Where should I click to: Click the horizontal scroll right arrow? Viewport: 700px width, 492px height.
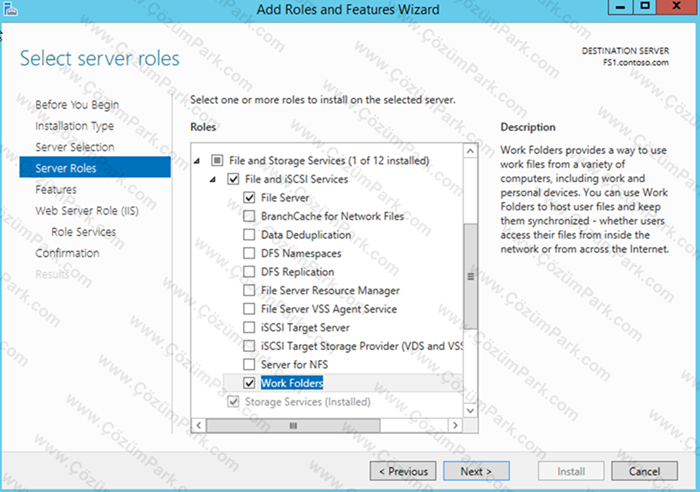[x=455, y=425]
